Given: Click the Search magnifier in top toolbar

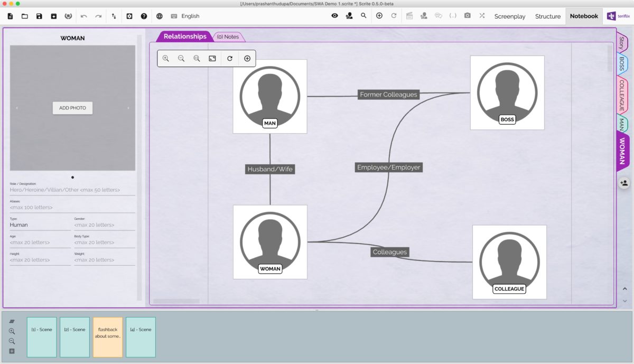Looking at the screenshot, I should (363, 16).
